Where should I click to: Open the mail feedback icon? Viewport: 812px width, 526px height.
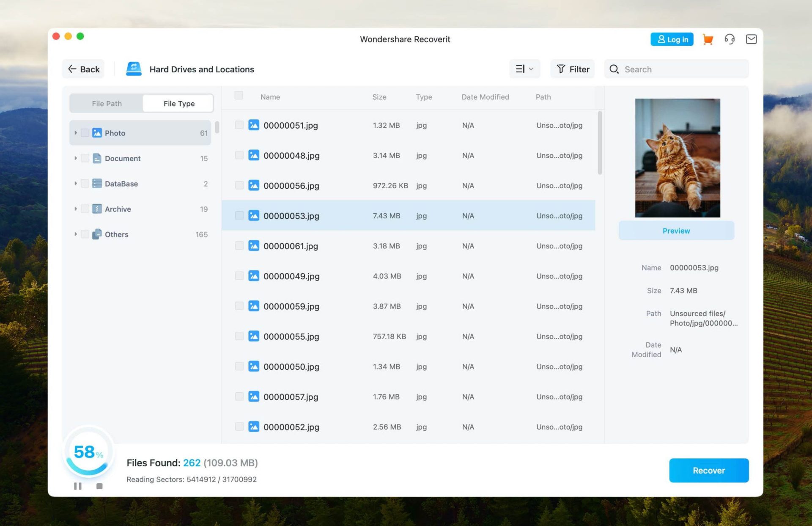click(x=752, y=39)
